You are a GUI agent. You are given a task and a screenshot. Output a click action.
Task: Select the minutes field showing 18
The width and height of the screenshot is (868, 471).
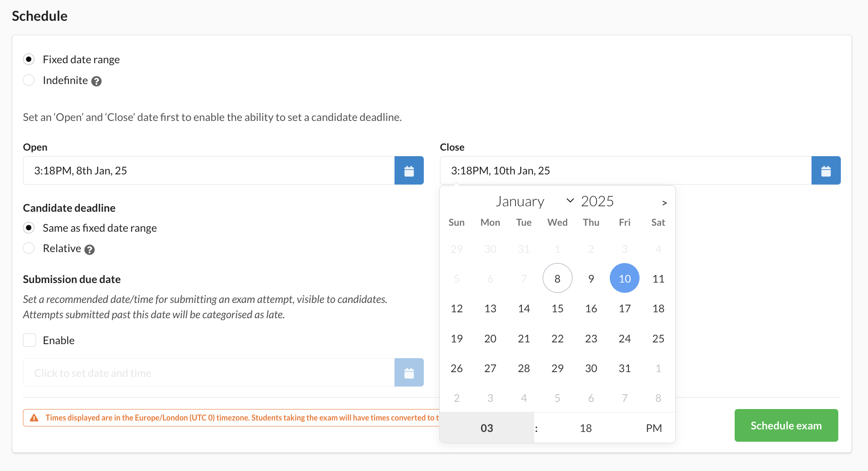[585, 428]
